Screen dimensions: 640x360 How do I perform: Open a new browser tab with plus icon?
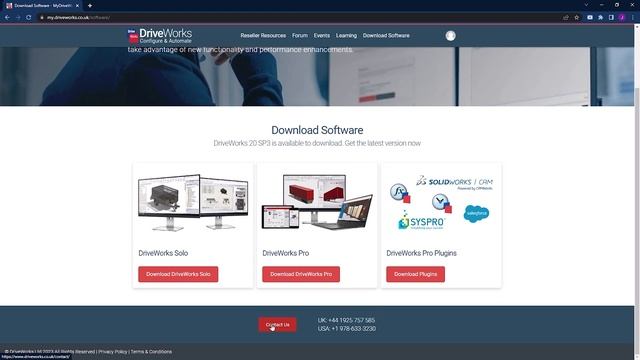90,6
